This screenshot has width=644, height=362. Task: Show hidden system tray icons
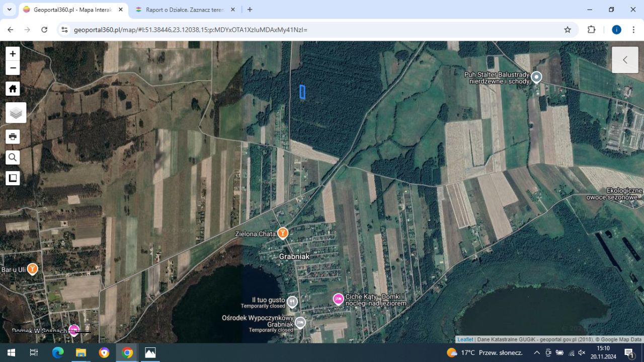(x=536, y=352)
